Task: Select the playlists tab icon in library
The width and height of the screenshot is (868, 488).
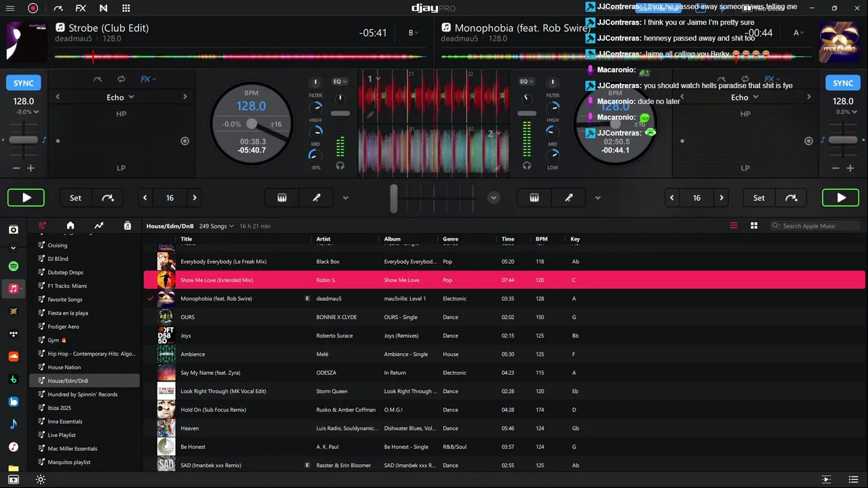Action: coord(42,226)
